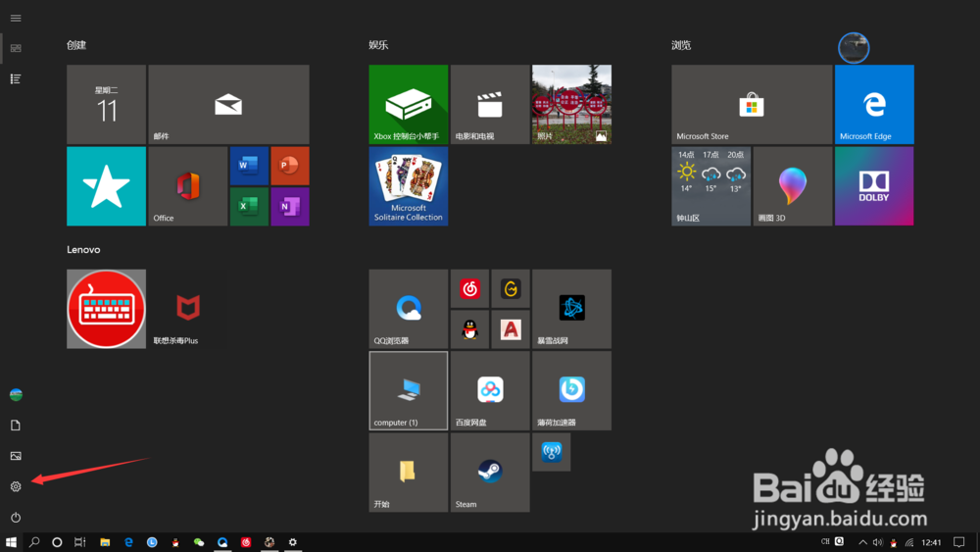Open the blue WiFi key small tile
Image resolution: width=980 pixels, height=552 pixels.
pyautogui.click(x=551, y=452)
